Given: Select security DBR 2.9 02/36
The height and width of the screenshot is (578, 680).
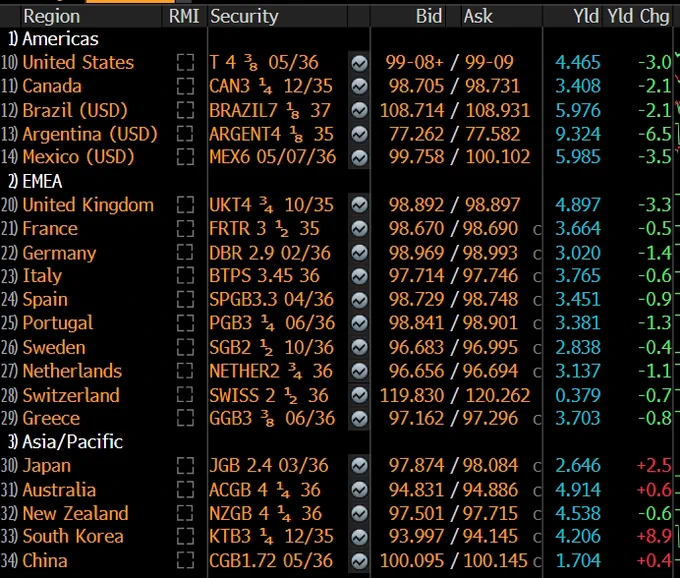Looking at the screenshot, I should pos(270,253).
